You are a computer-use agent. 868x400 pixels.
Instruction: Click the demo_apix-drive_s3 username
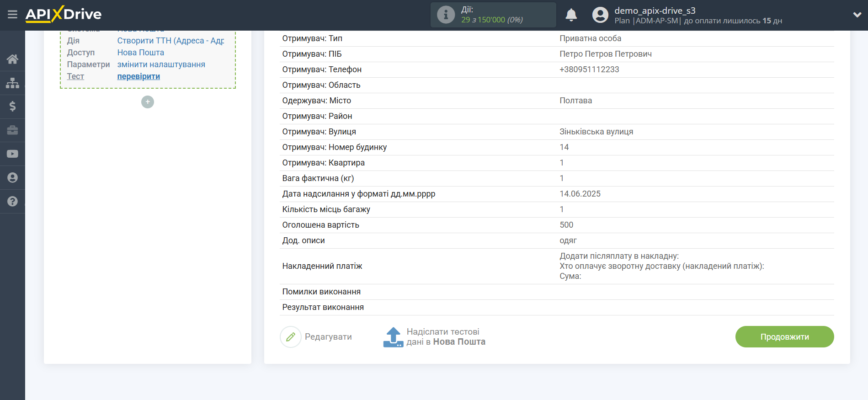(x=655, y=11)
